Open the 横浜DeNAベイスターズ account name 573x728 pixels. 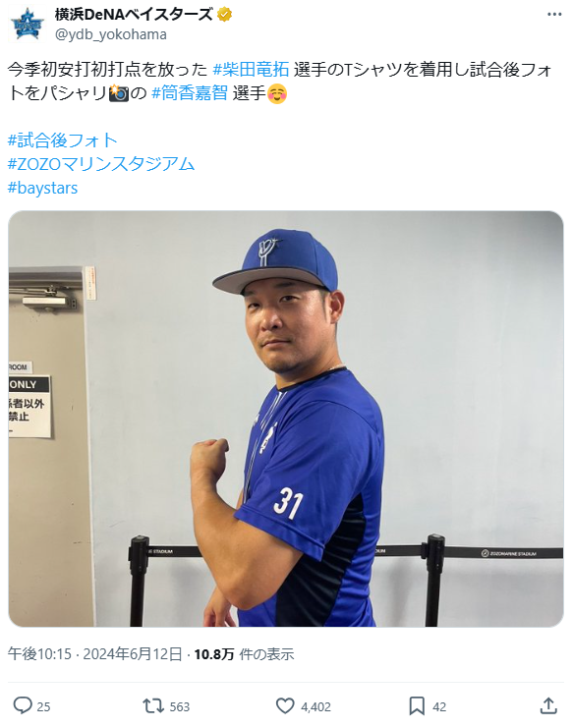[x=135, y=15]
